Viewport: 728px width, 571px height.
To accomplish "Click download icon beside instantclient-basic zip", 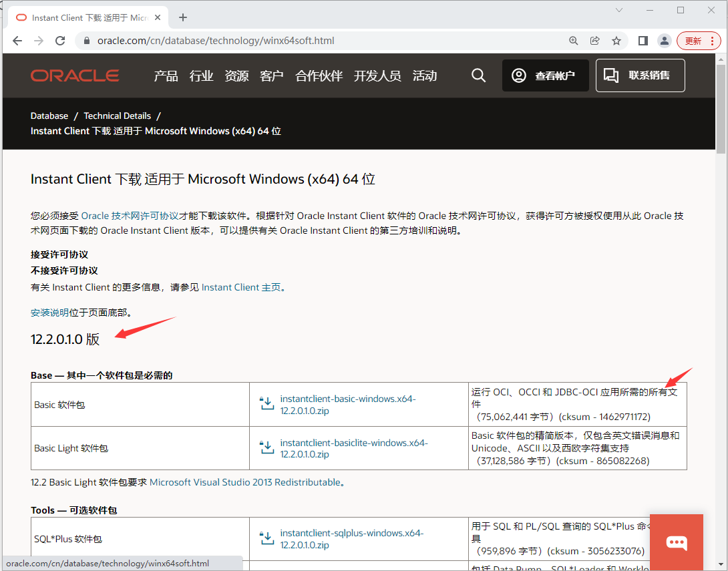I will 267,403.
